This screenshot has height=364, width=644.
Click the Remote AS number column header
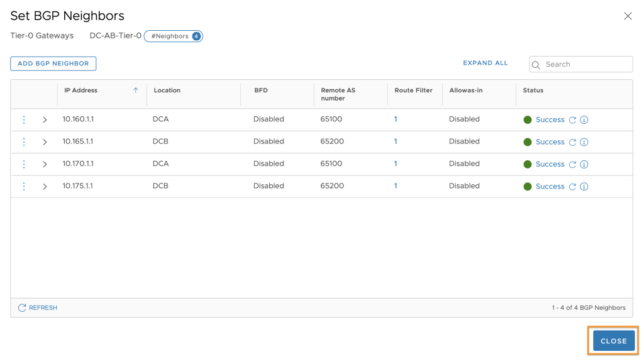click(x=338, y=94)
